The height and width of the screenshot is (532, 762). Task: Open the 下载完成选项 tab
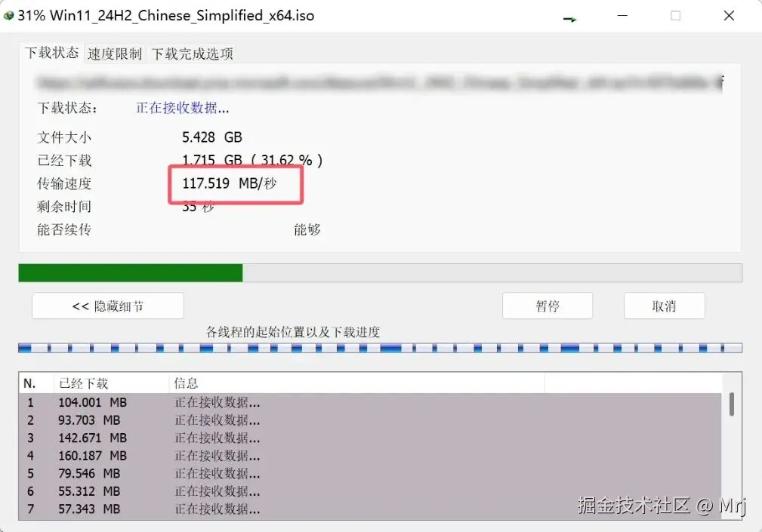click(x=193, y=54)
